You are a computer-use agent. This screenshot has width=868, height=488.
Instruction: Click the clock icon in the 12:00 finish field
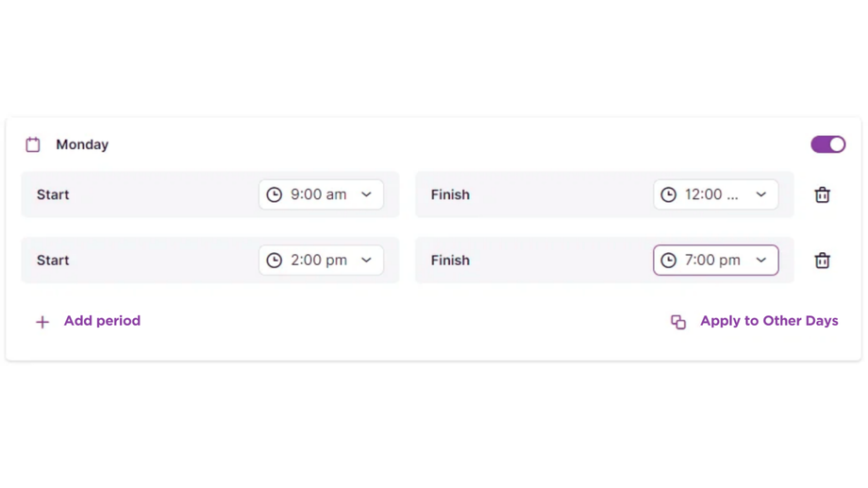pyautogui.click(x=669, y=194)
